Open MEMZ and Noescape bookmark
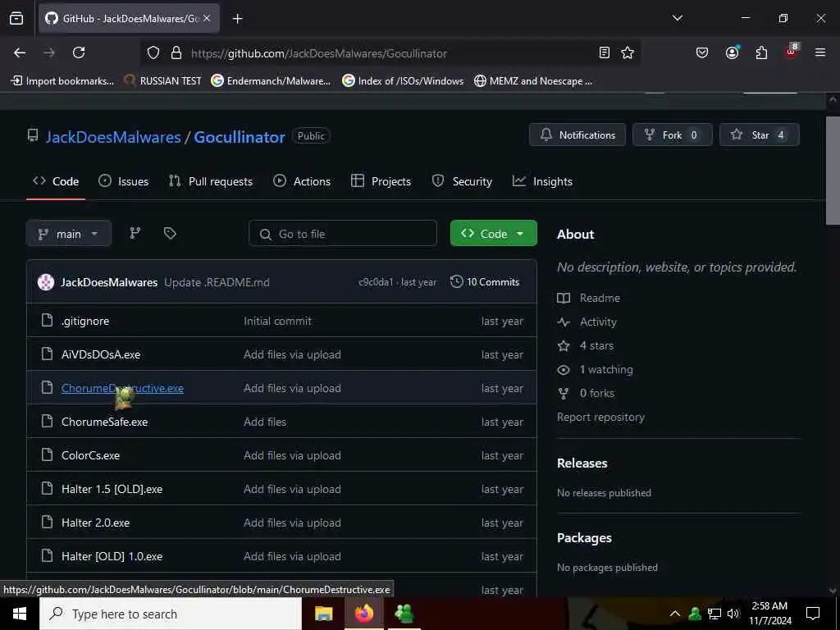 click(x=533, y=81)
